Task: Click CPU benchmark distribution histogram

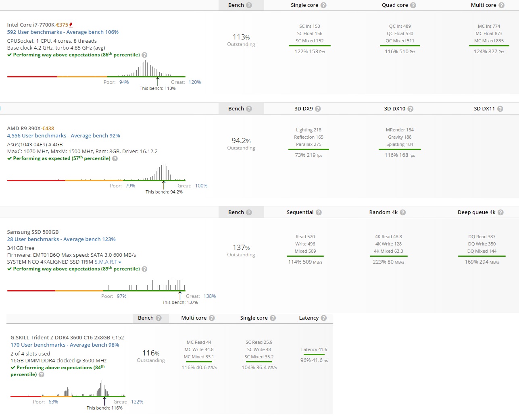Action: pos(96,69)
